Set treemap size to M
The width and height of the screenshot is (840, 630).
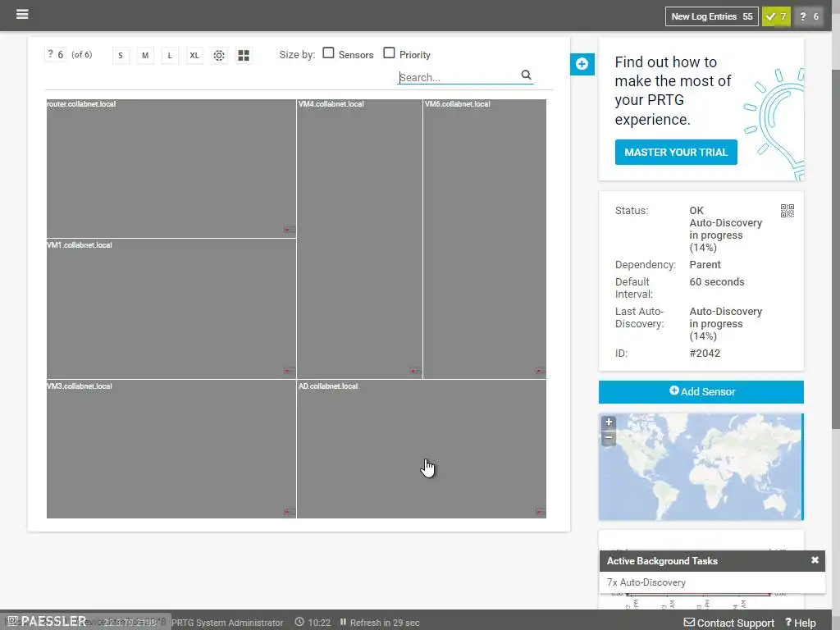pos(145,55)
